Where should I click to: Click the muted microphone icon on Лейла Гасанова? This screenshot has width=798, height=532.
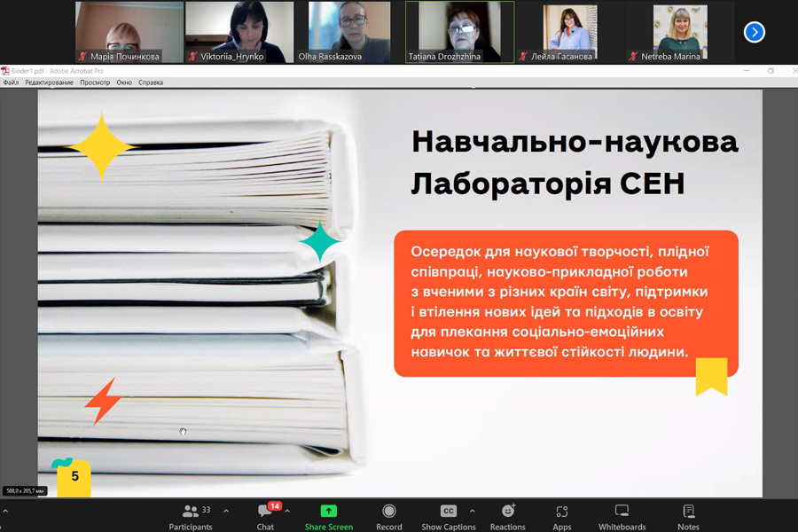click(523, 57)
